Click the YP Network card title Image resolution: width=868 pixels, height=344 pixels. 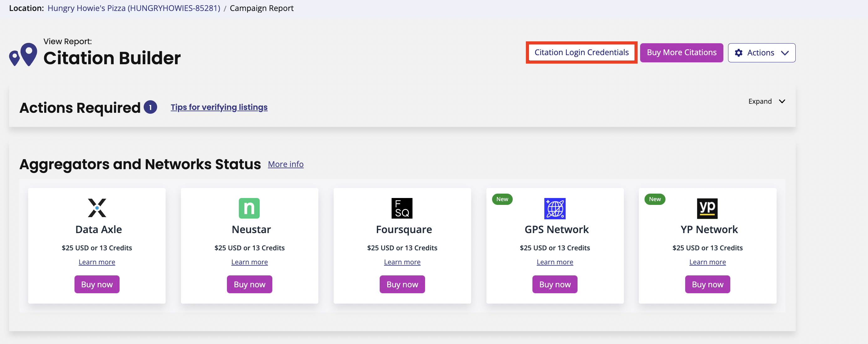pyautogui.click(x=709, y=229)
